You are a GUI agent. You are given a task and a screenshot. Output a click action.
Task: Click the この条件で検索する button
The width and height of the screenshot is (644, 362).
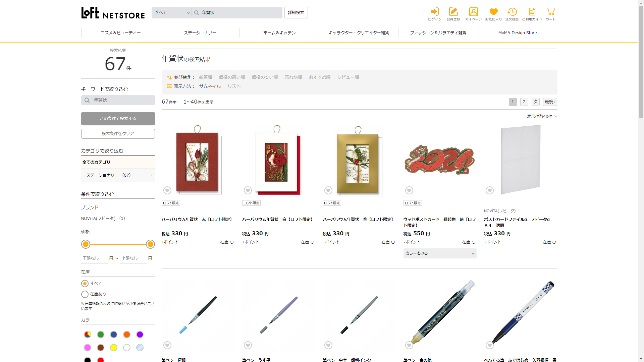point(118,119)
